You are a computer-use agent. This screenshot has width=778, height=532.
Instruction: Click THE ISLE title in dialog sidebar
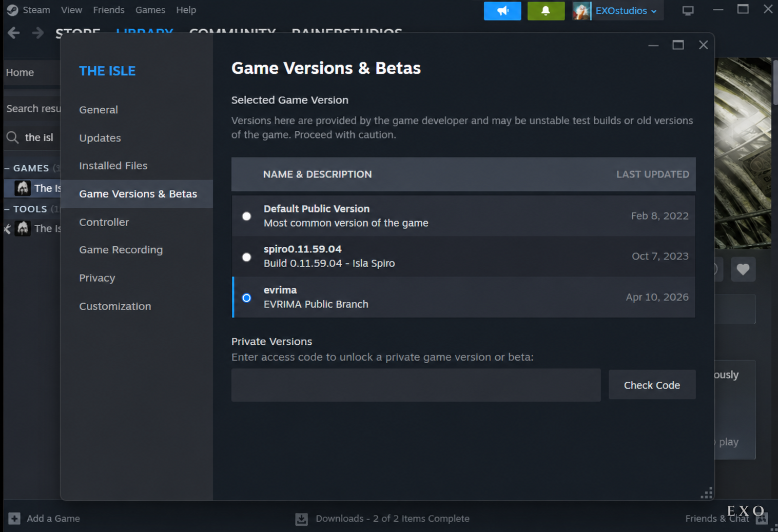[107, 71]
